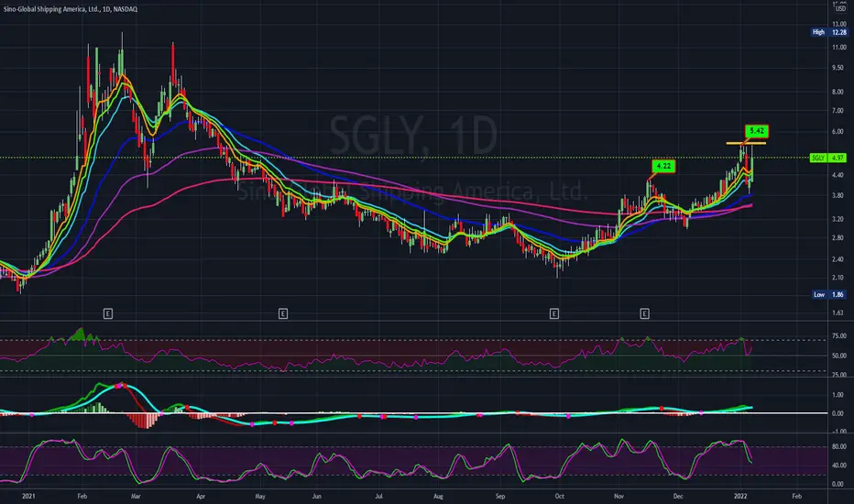Click the Sep label on the time axis
The image size is (854, 504).
coord(500,497)
